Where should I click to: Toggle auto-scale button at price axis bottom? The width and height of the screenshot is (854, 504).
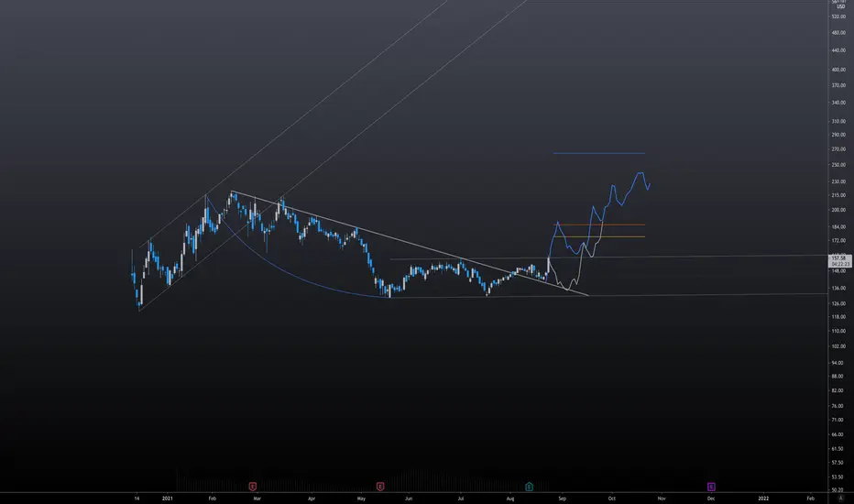[x=841, y=498]
